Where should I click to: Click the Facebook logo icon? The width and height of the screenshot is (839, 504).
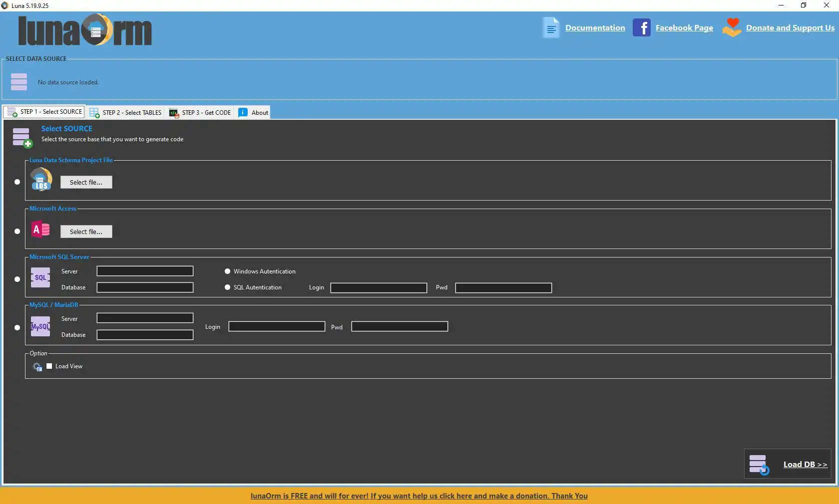coord(641,27)
